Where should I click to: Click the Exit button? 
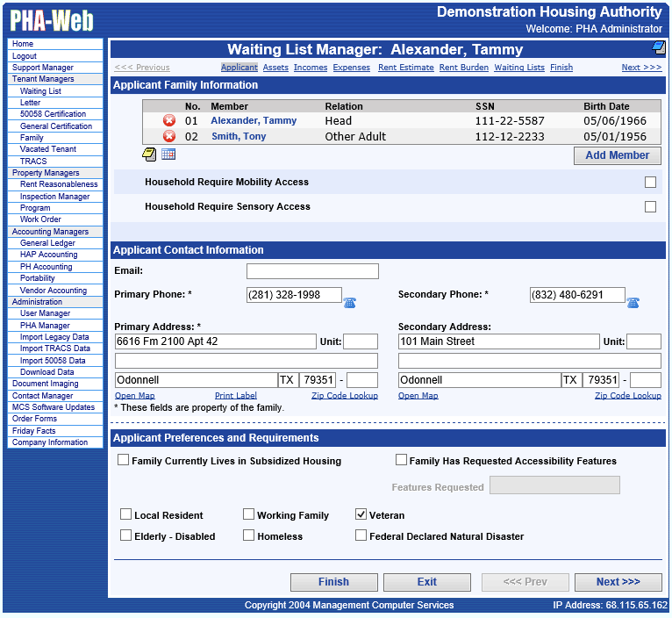pos(427,582)
